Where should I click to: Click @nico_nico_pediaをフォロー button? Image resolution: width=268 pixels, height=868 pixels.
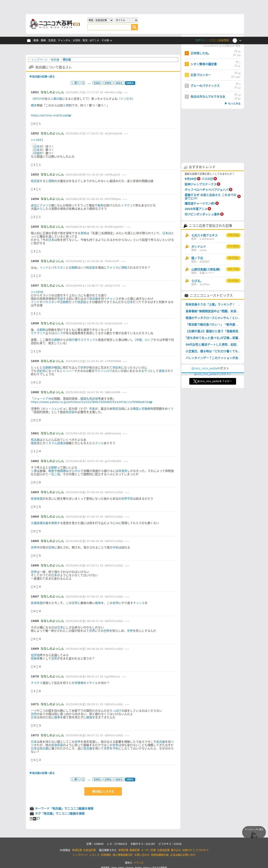click(213, 381)
